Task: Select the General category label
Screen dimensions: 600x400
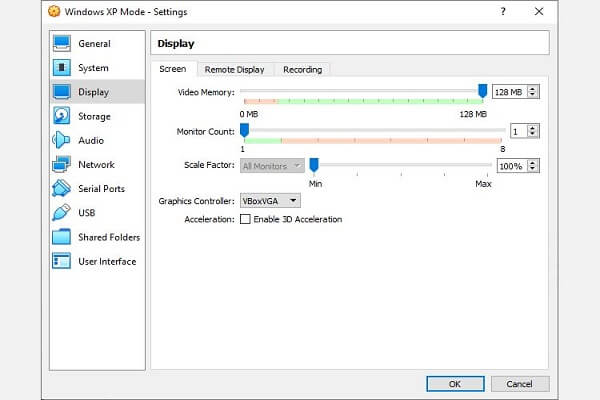Action: click(95, 44)
